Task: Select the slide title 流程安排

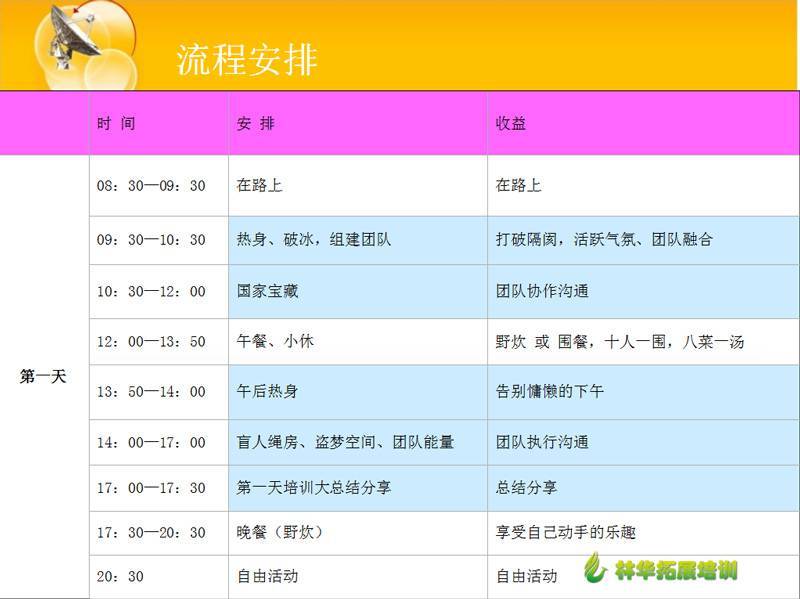Action: [x=247, y=60]
